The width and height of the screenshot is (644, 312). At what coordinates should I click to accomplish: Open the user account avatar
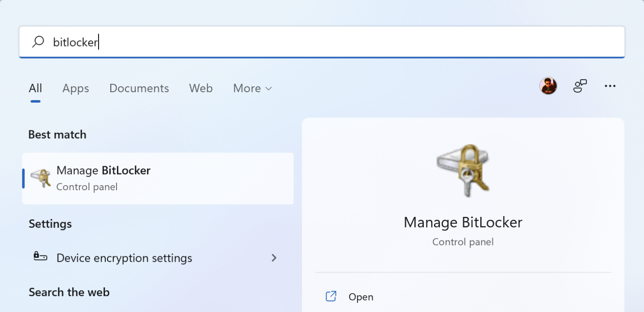[x=548, y=86]
